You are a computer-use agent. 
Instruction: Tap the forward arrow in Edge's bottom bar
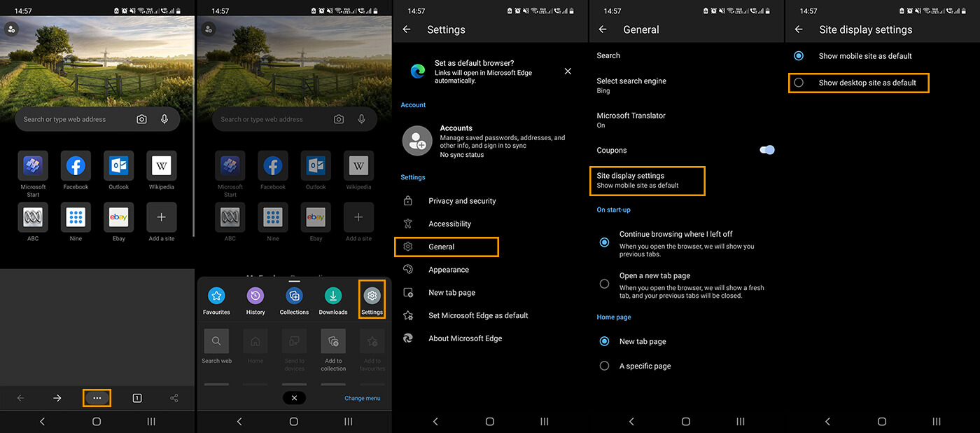tap(57, 398)
